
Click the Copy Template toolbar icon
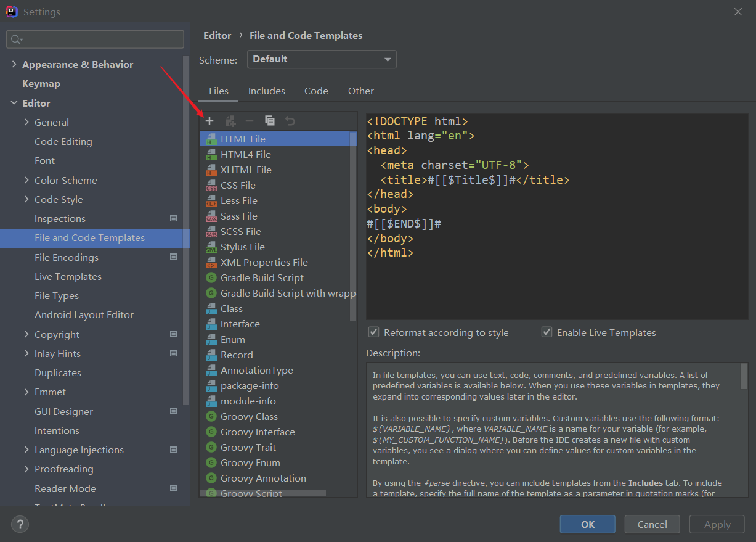pyautogui.click(x=270, y=121)
